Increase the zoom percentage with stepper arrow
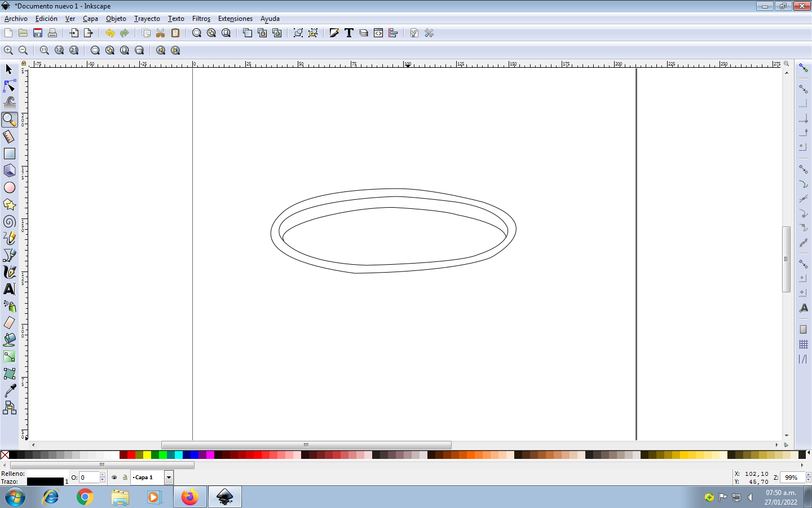 (808, 475)
